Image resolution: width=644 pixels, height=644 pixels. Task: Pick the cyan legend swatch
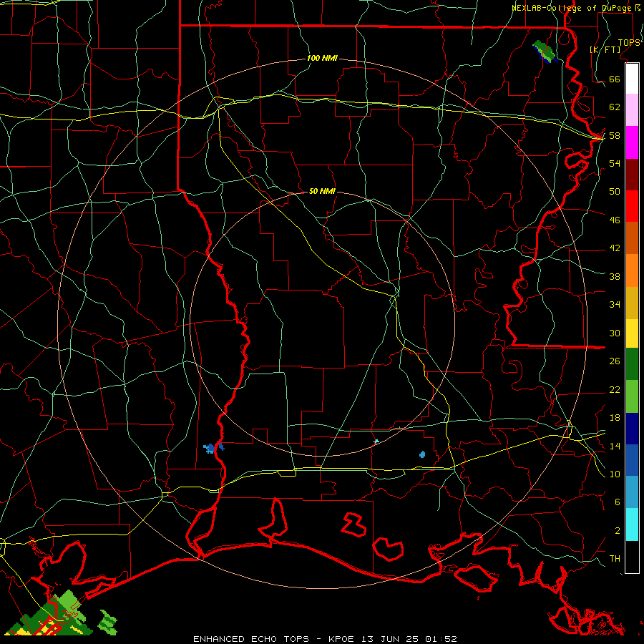pyautogui.click(x=632, y=525)
